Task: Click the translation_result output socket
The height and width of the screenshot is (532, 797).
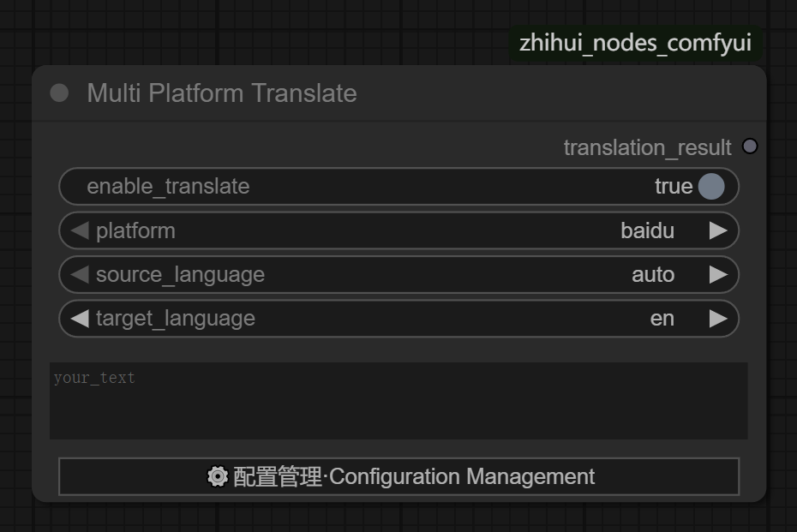Action: (750, 146)
